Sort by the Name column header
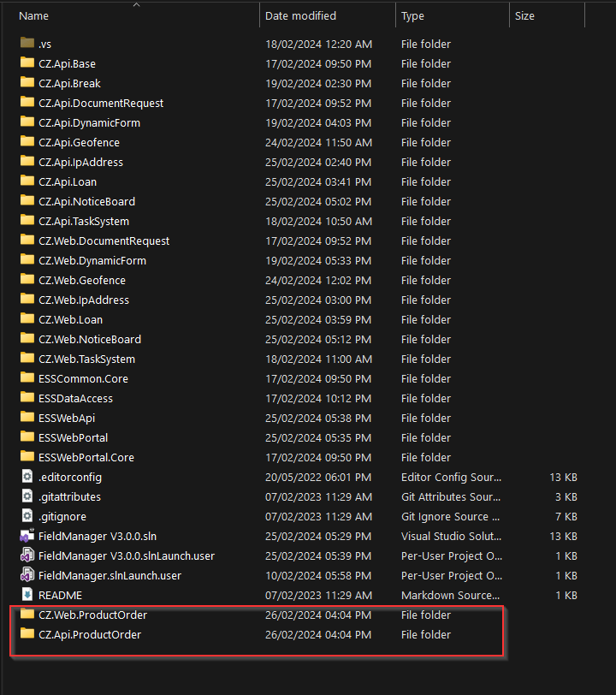Viewport: 616px width, 695px height. tap(33, 16)
